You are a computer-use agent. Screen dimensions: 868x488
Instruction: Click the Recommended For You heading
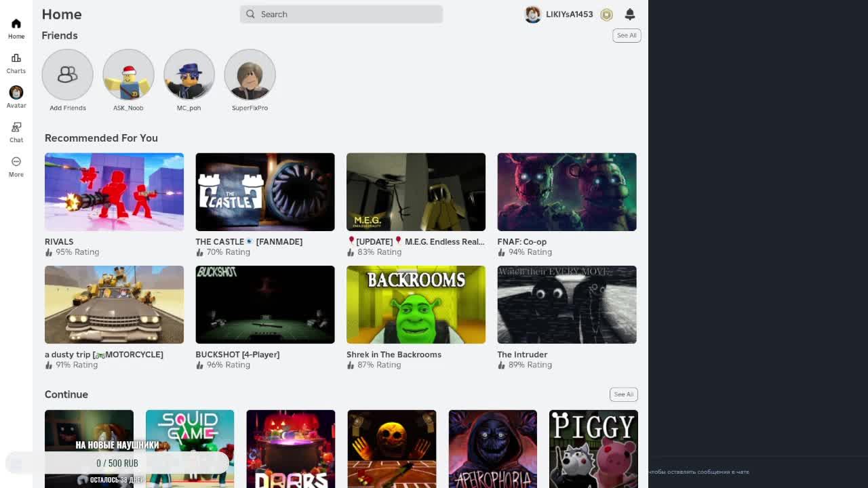(x=101, y=138)
